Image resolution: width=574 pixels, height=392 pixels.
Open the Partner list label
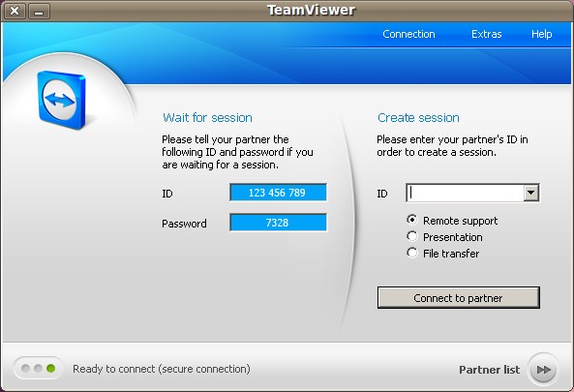click(489, 370)
